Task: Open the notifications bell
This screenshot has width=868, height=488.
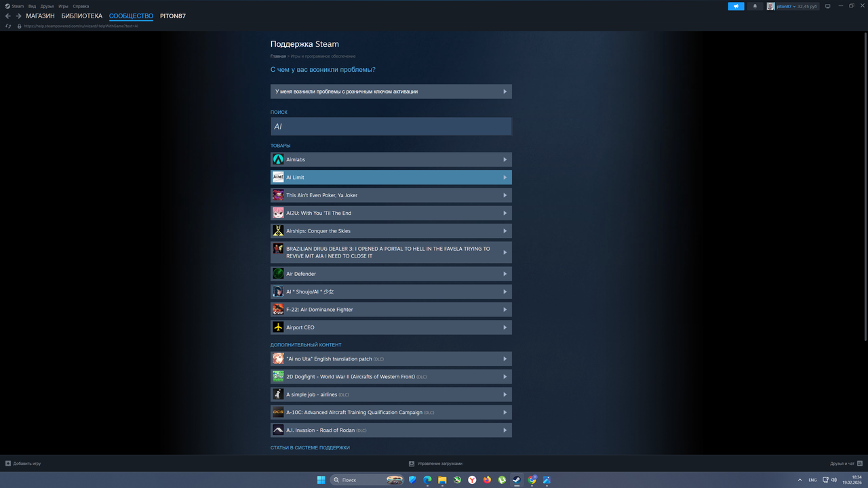Action: pos(755,6)
